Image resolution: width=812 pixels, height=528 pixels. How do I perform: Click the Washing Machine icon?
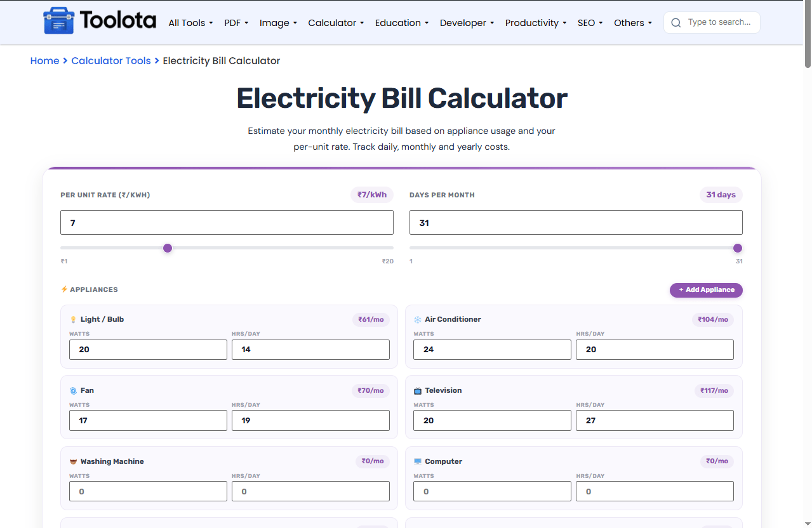[x=73, y=461]
